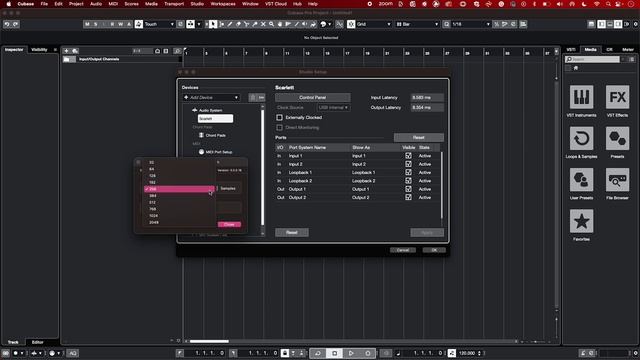Click the Stop transport button
Screen dimensions: 640x360
click(x=334, y=353)
